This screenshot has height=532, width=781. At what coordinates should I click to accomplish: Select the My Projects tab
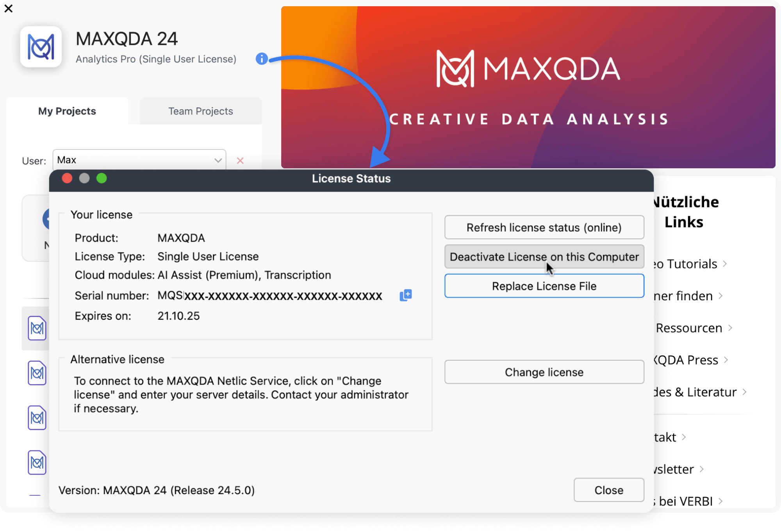click(66, 111)
